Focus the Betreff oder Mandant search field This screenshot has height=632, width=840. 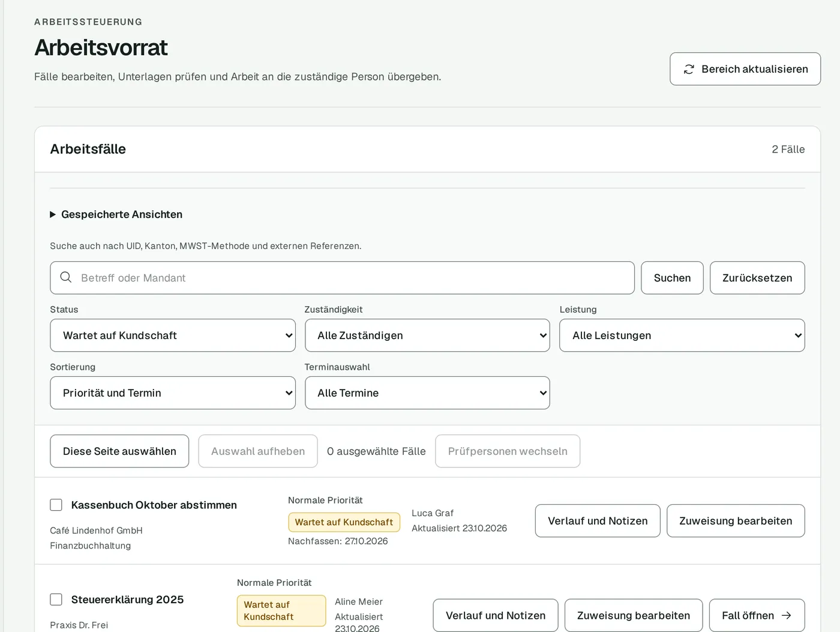pos(342,278)
